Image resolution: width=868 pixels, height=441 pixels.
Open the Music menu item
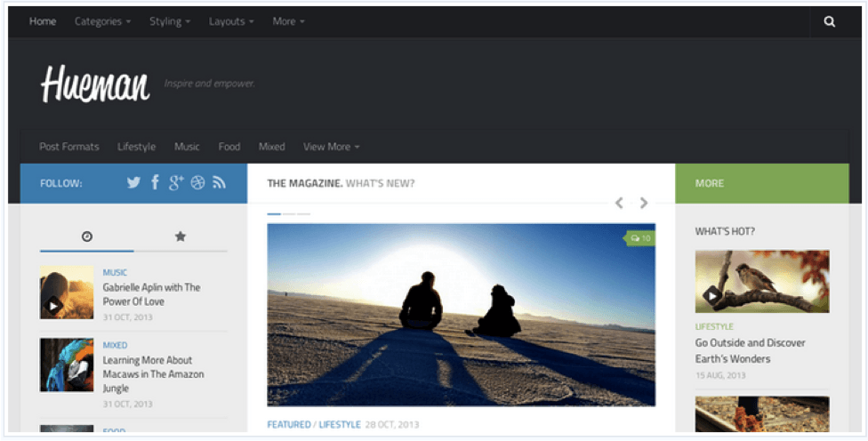click(187, 147)
